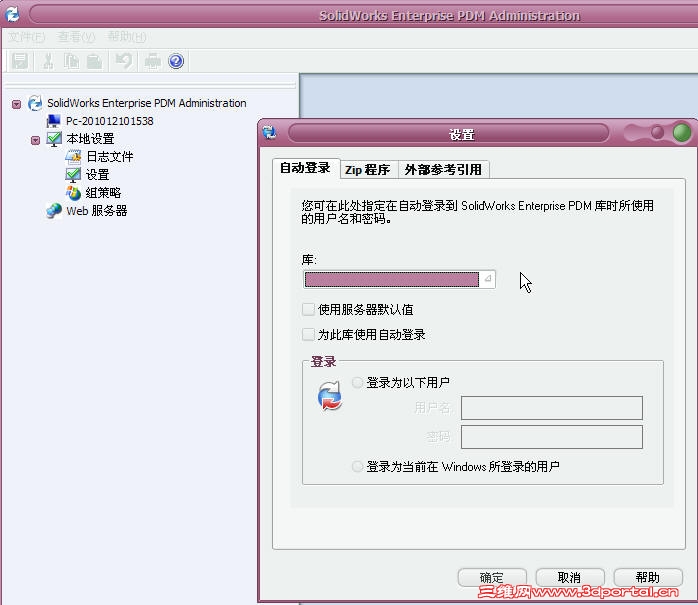Select 设置 tree label
This screenshot has width=698, height=605.
[97, 175]
